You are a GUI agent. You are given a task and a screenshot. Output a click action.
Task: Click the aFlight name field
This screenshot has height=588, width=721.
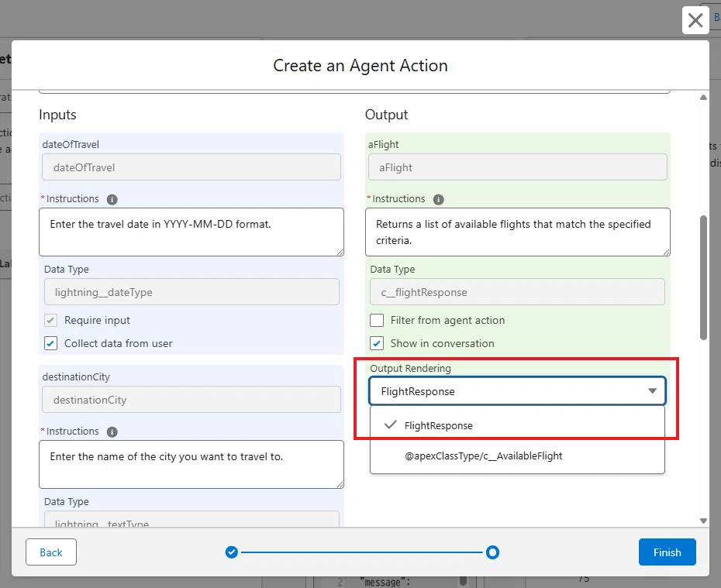pos(517,167)
